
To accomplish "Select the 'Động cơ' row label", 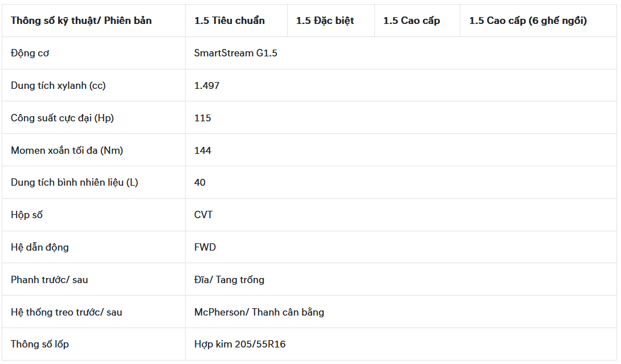I will point(30,53).
